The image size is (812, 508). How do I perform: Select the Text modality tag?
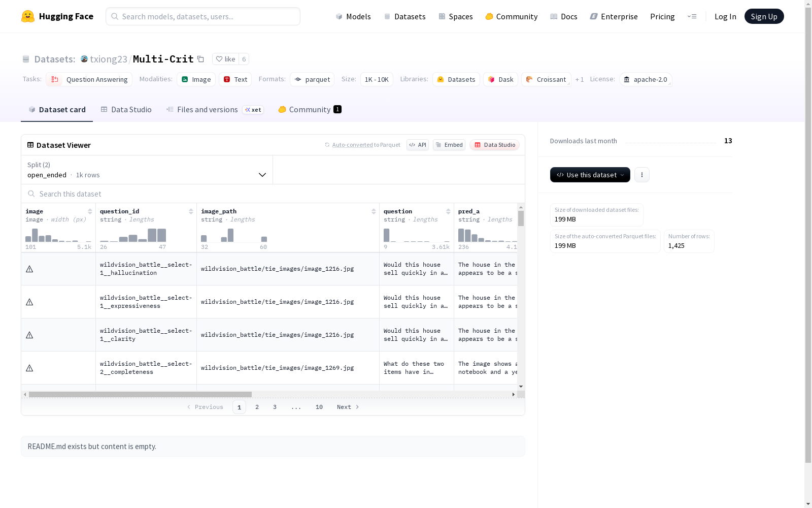[235, 79]
